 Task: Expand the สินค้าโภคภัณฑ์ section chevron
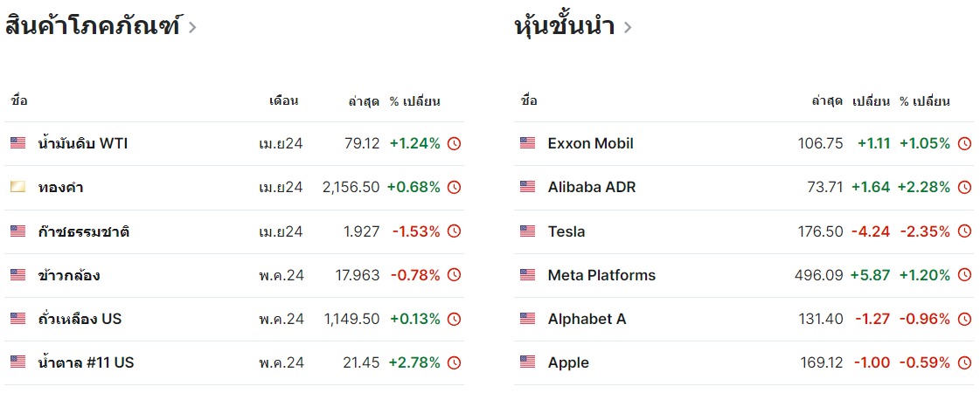click(192, 27)
